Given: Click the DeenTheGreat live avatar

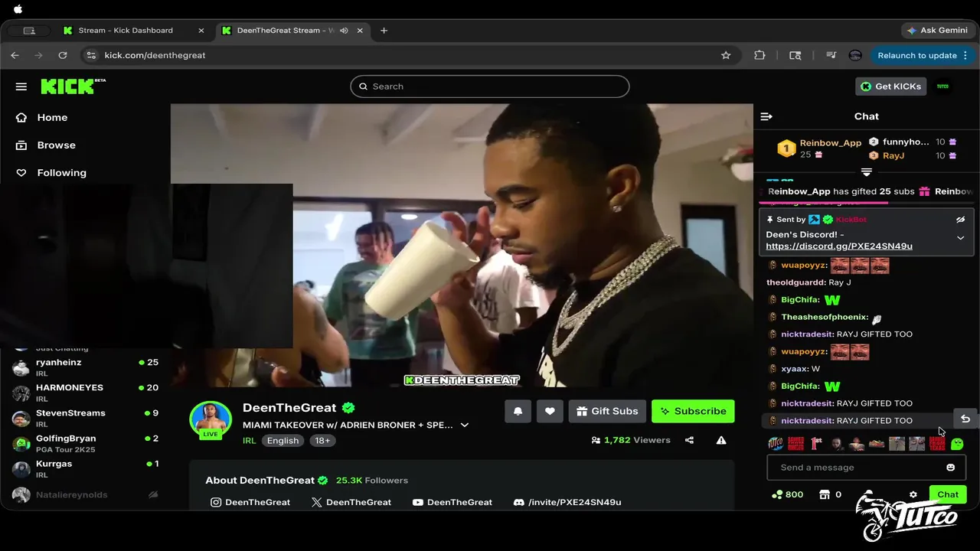Looking at the screenshot, I should click(x=211, y=420).
